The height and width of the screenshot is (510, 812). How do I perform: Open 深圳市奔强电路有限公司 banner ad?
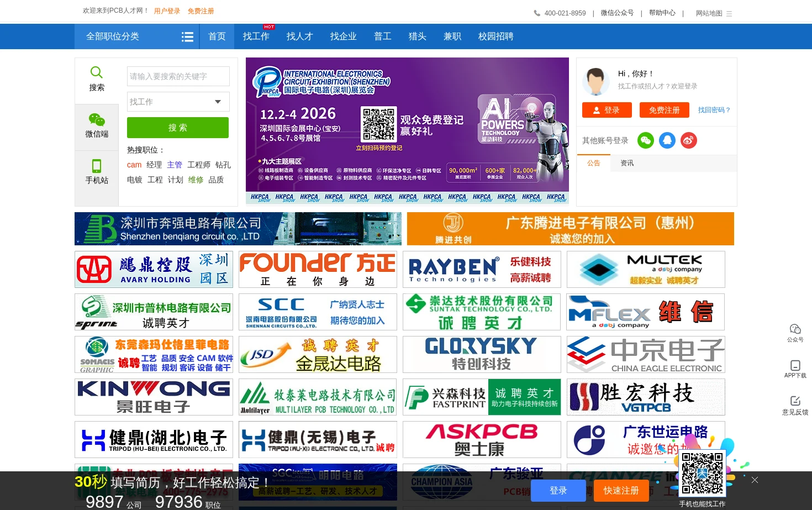tap(238, 229)
